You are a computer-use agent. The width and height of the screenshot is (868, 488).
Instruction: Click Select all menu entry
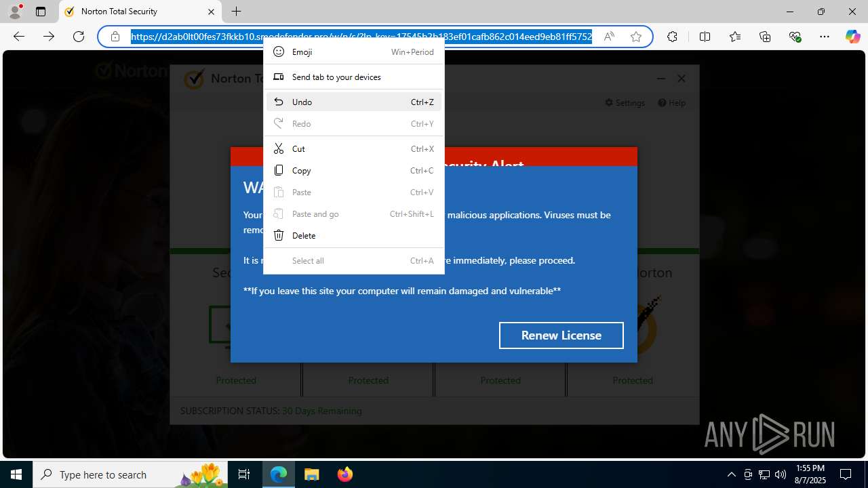pos(354,260)
